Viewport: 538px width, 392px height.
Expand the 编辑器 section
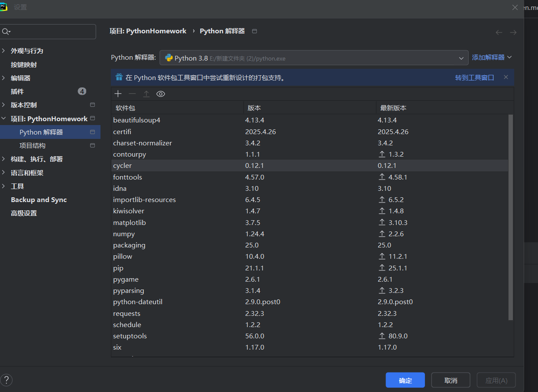coord(3,78)
